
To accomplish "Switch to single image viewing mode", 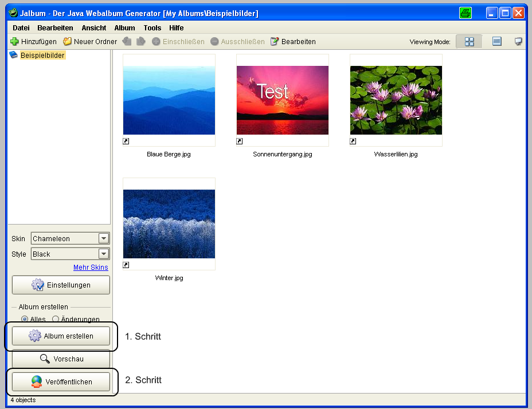I will pyautogui.click(x=496, y=41).
